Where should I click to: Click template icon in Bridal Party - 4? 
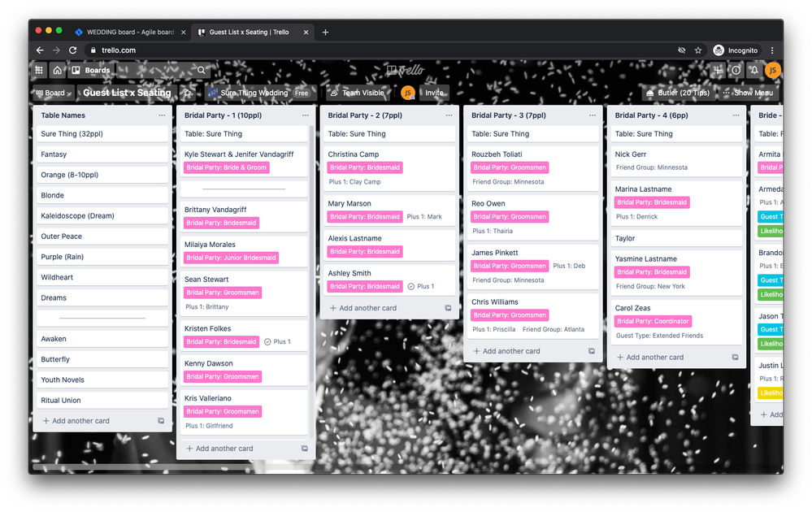pyautogui.click(x=735, y=358)
